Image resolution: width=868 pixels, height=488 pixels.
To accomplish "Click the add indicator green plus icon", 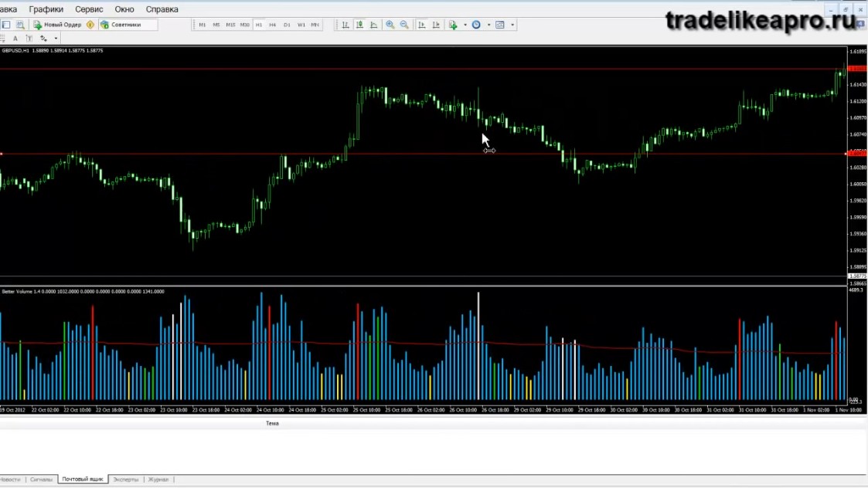I will click(454, 25).
